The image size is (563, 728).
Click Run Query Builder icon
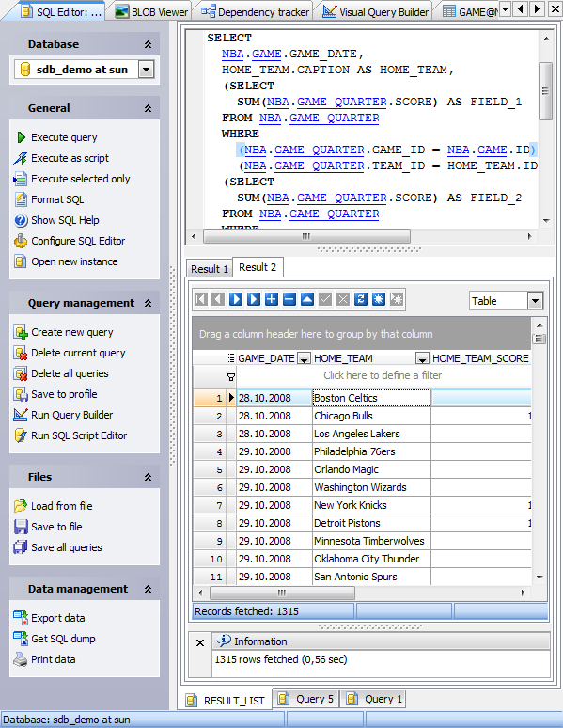coord(21,415)
